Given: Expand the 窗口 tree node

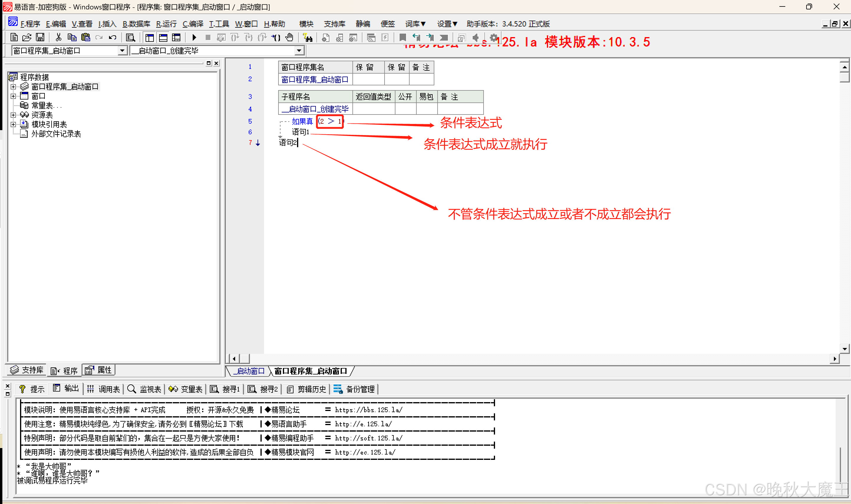Looking at the screenshot, I should click(13, 96).
